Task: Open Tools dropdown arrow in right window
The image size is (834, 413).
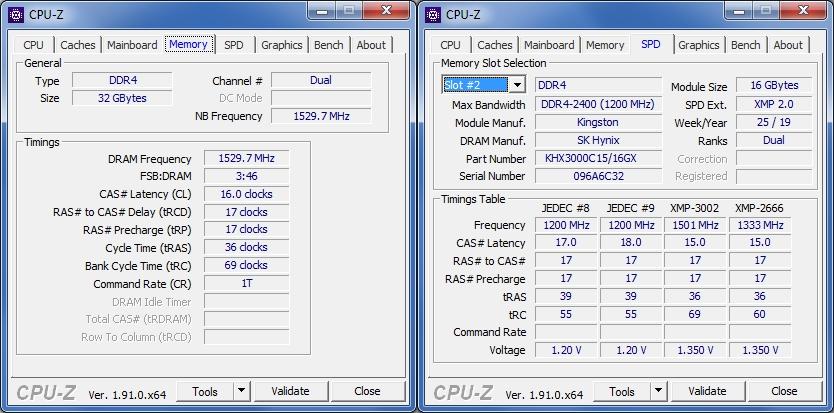Action: coord(658,391)
